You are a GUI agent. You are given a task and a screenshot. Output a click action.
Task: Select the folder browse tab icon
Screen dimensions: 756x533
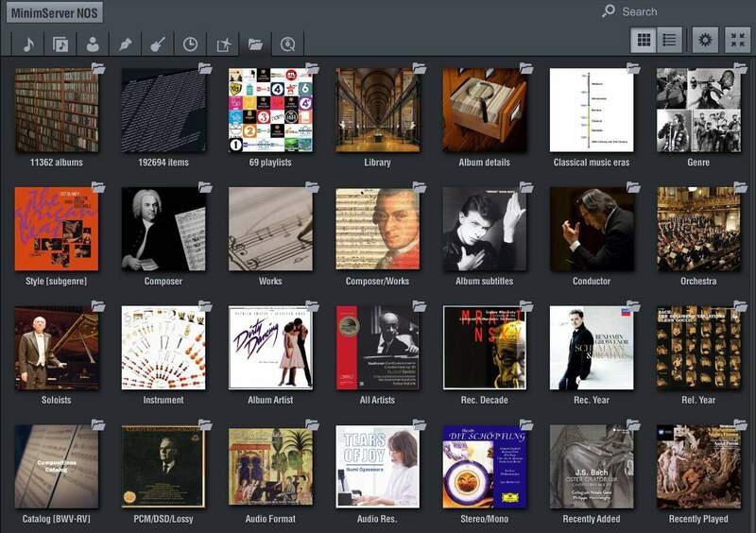(255, 43)
